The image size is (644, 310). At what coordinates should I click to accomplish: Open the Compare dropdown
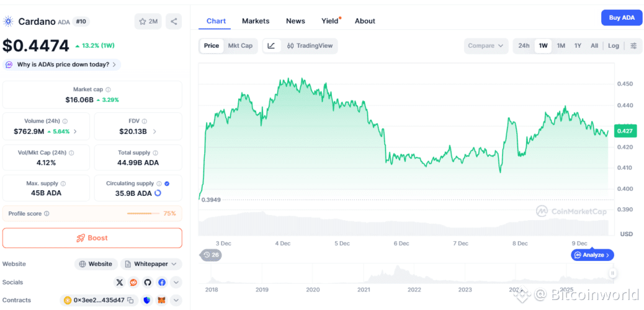click(486, 46)
